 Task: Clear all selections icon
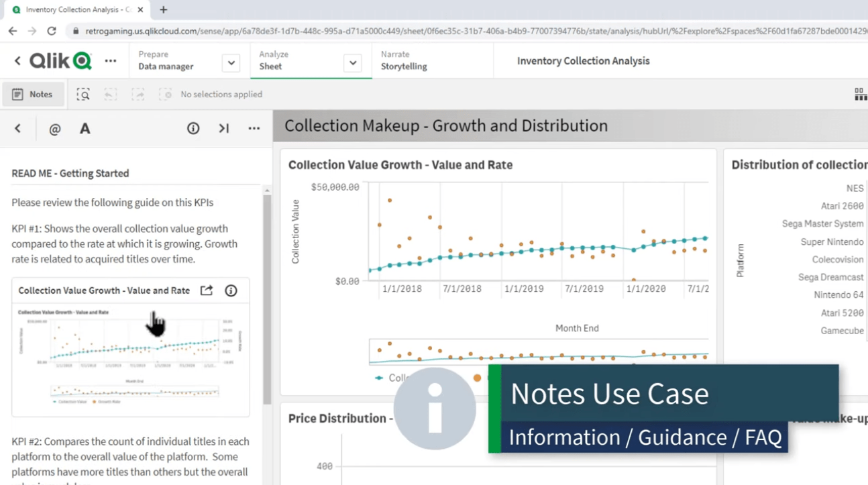[x=165, y=95]
